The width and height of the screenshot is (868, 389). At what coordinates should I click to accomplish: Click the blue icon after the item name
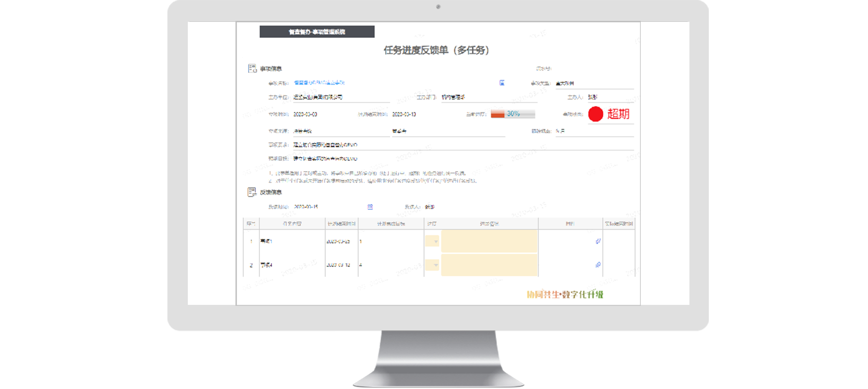point(502,83)
